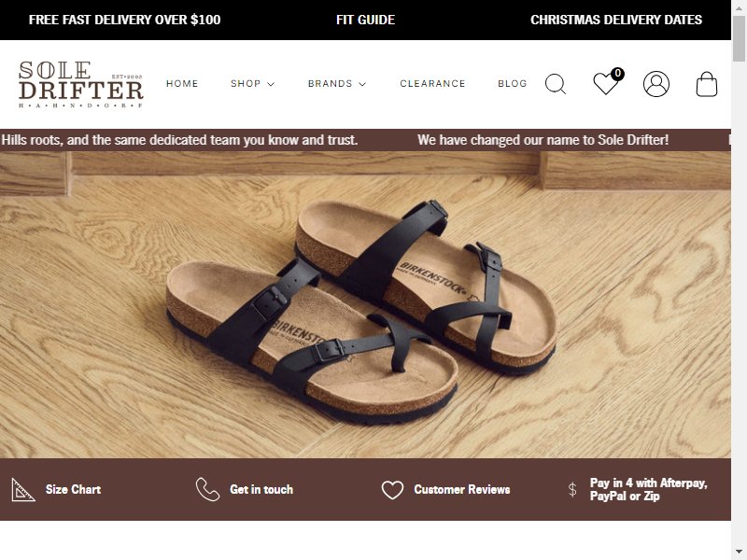Click the chevron next to Shop
Image resolution: width=747 pixels, height=560 pixels.
point(271,84)
